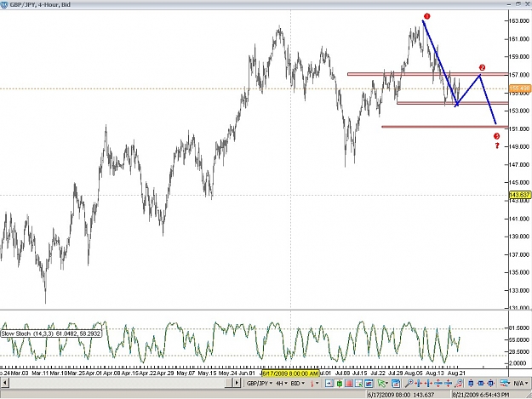Click the 6/17/2009 08:00 143.637 status text
The height and width of the screenshot is (399, 532).
pos(401,395)
